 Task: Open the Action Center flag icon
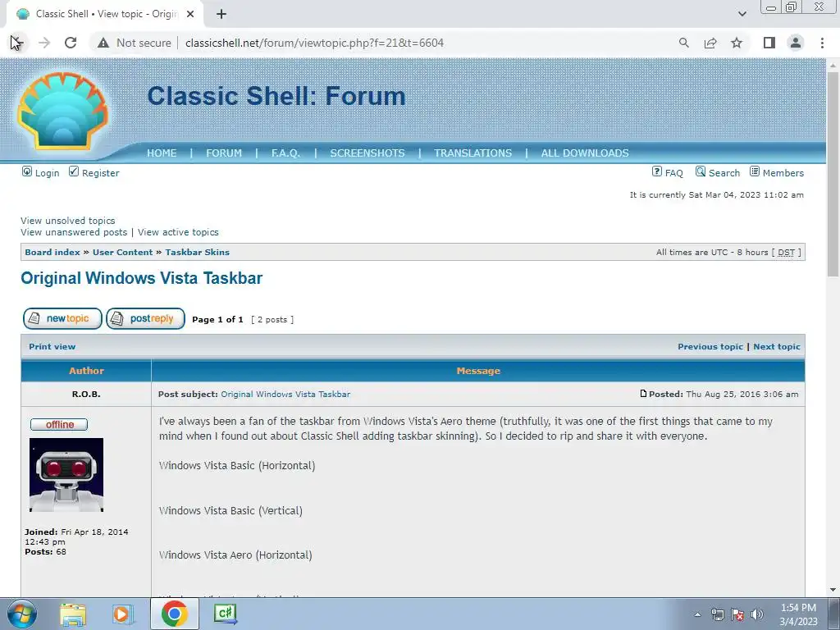pyautogui.click(x=737, y=614)
